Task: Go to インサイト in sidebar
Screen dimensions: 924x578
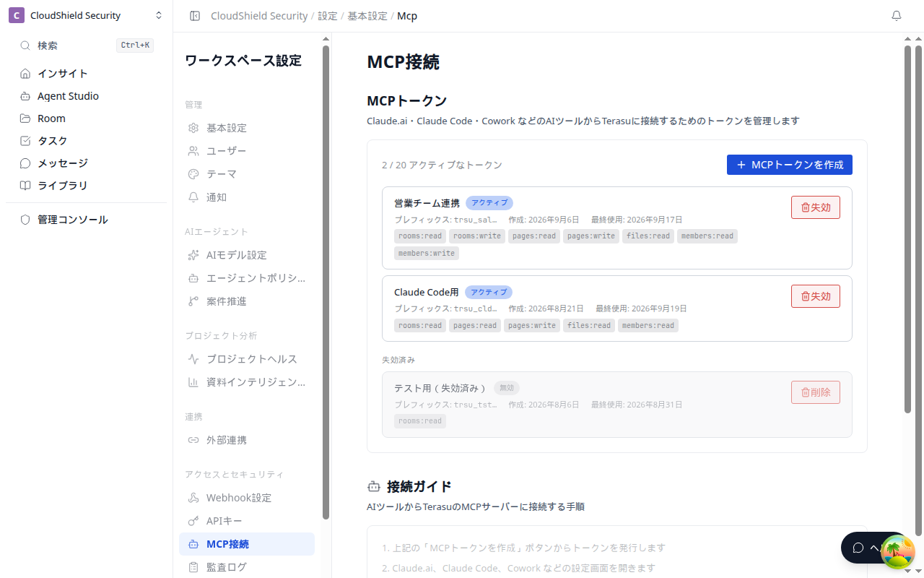Action: click(87, 74)
